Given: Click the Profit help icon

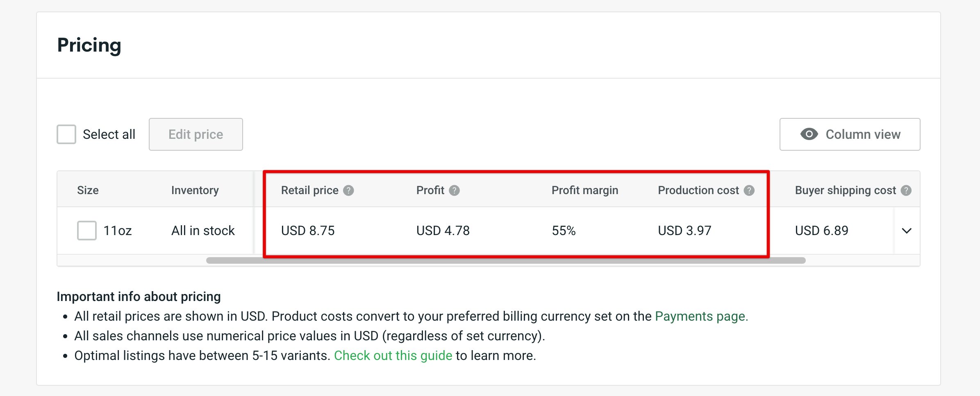Looking at the screenshot, I should (x=454, y=190).
